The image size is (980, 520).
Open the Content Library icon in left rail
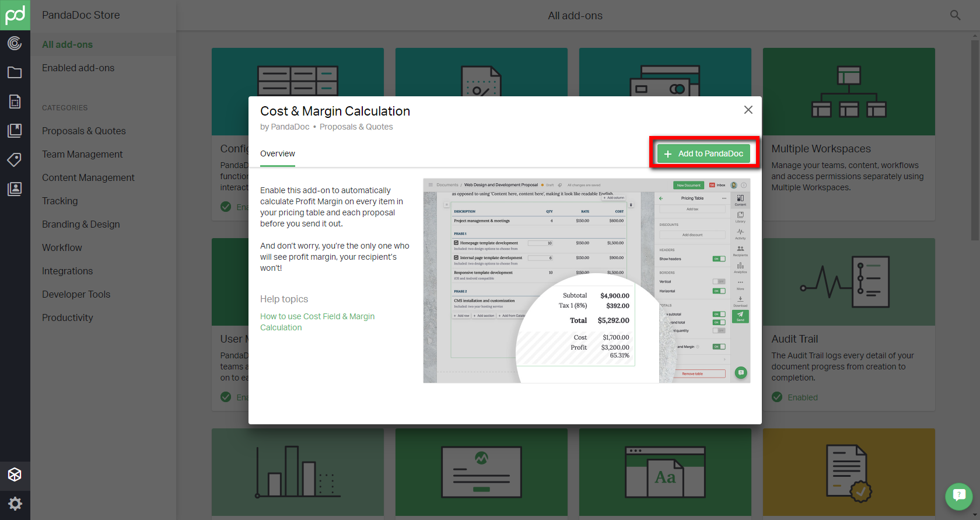[x=15, y=130]
